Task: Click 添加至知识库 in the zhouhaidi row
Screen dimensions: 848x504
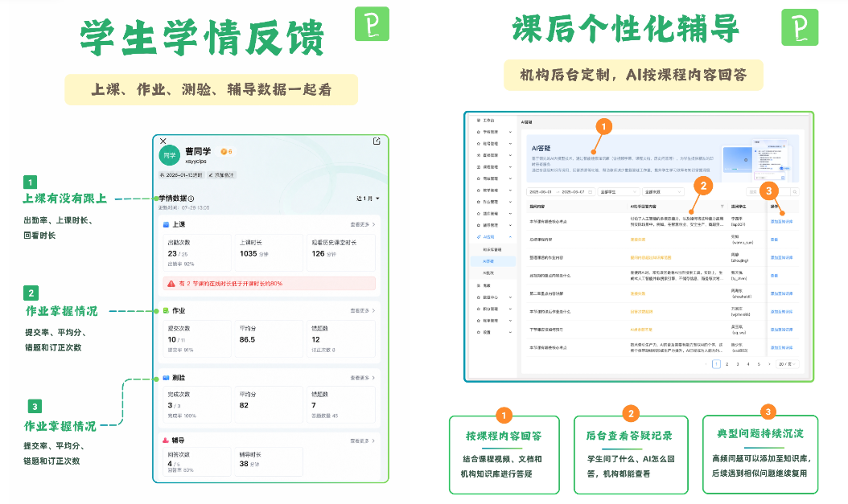Action: [781, 294]
